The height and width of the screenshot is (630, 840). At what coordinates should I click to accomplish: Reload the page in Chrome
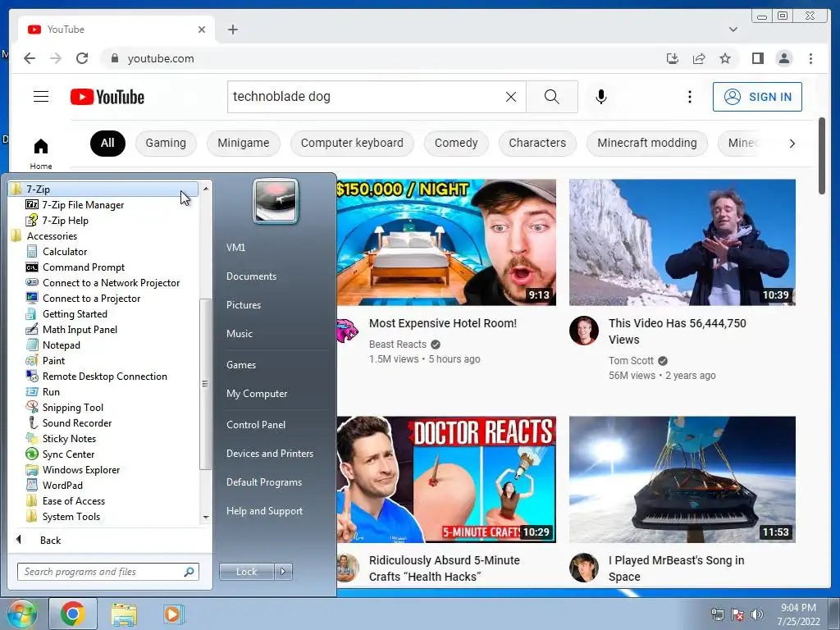pos(82,58)
